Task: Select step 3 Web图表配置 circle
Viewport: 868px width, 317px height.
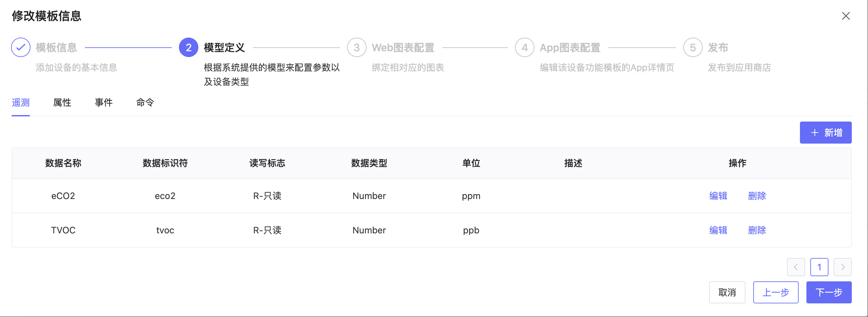Action: click(357, 47)
